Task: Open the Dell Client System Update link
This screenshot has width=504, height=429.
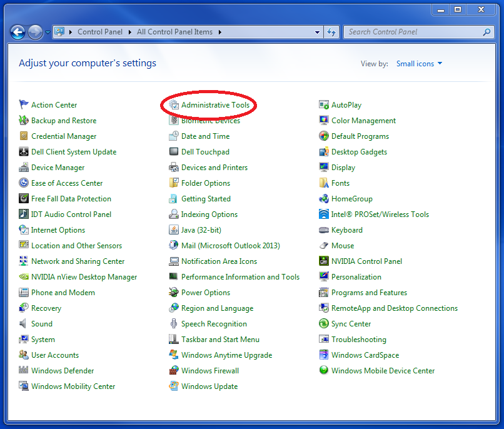Action: tap(74, 152)
